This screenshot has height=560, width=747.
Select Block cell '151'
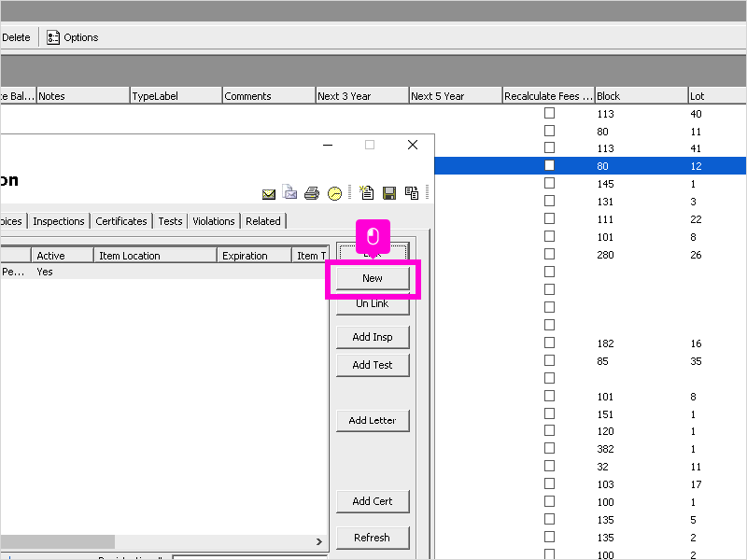click(605, 414)
